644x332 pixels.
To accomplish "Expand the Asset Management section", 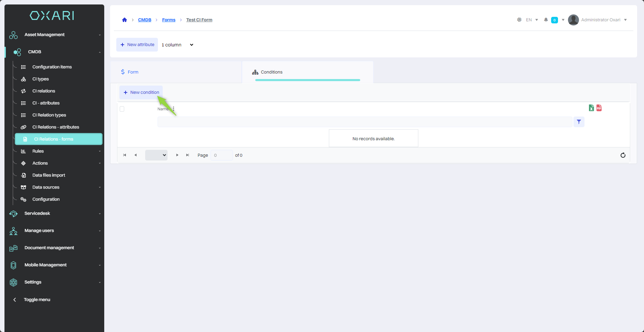I will [x=54, y=35].
